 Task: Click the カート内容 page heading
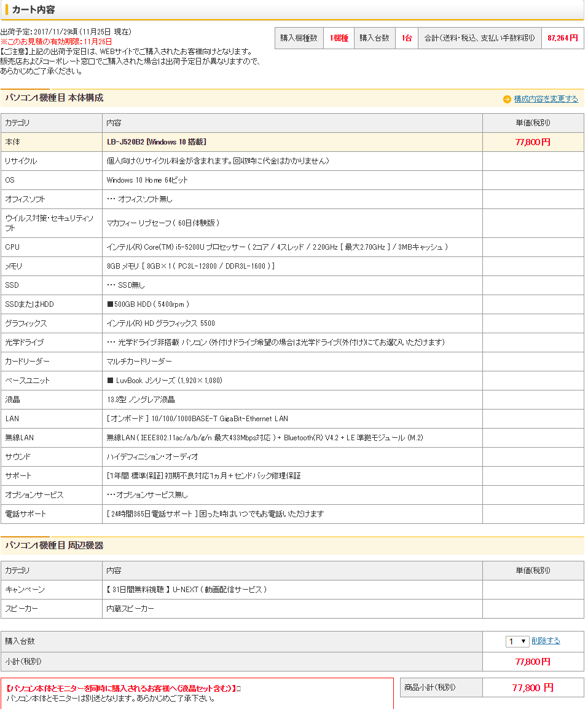(33, 10)
